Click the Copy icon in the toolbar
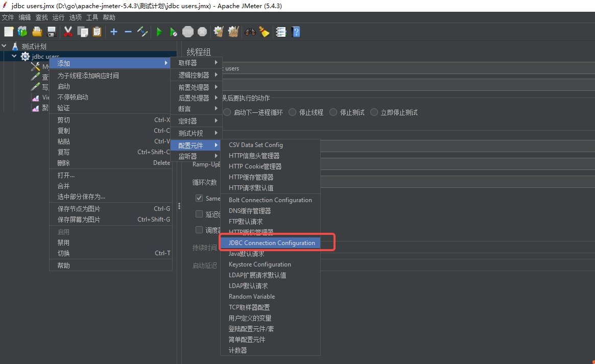 (83, 32)
